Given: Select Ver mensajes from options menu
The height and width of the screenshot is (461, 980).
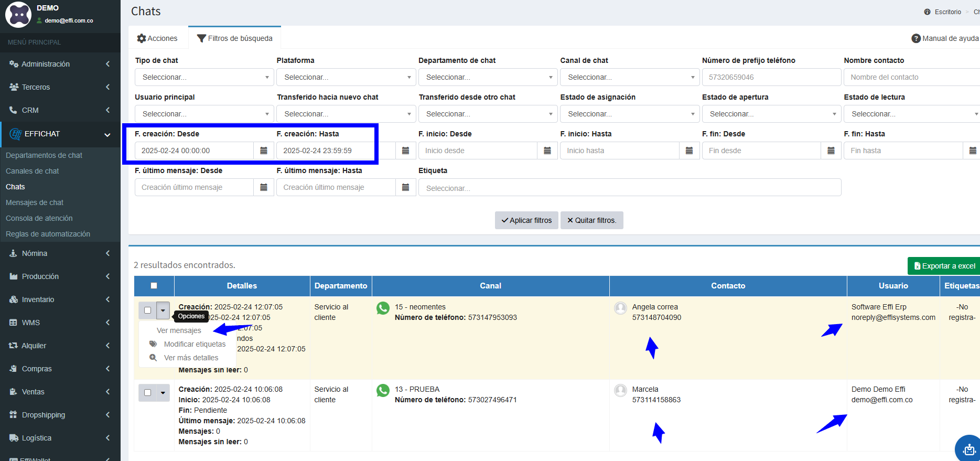Looking at the screenshot, I should point(179,330).
